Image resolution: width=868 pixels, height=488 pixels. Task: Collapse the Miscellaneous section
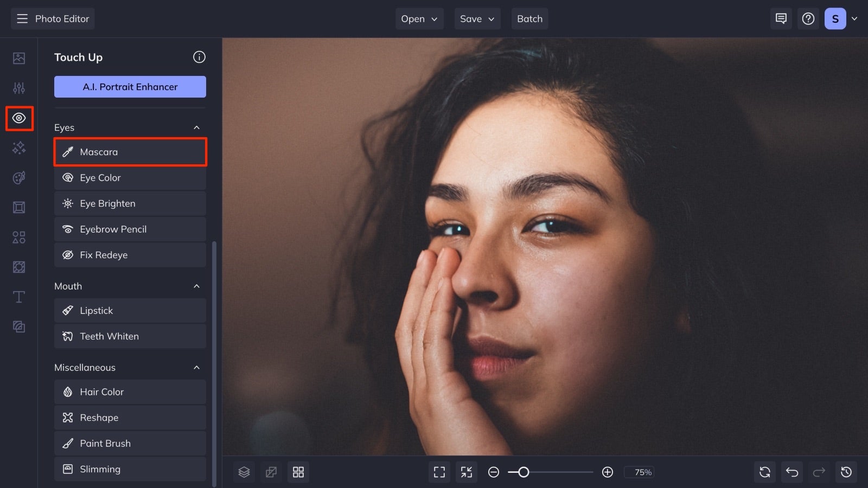coord(196,368)
